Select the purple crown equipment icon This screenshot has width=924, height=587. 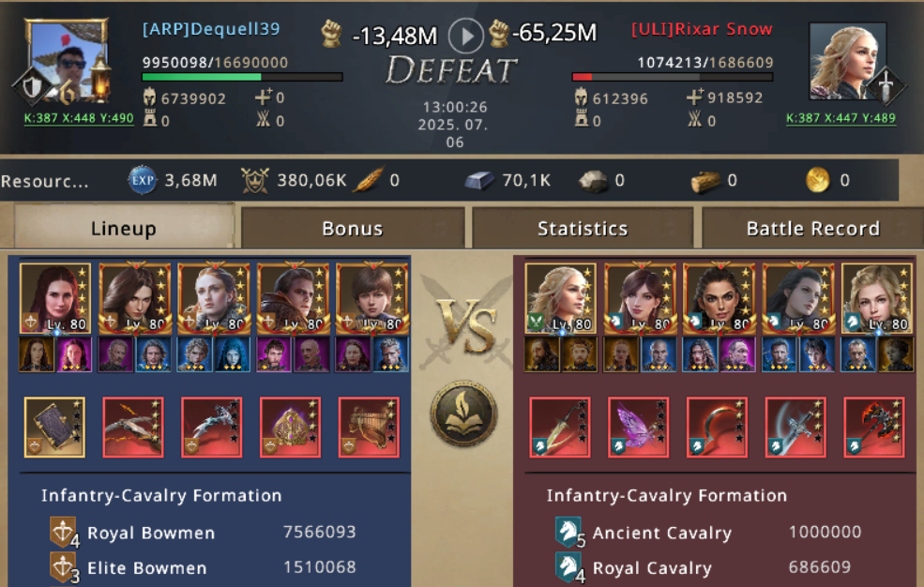click(x=291, y=427)
